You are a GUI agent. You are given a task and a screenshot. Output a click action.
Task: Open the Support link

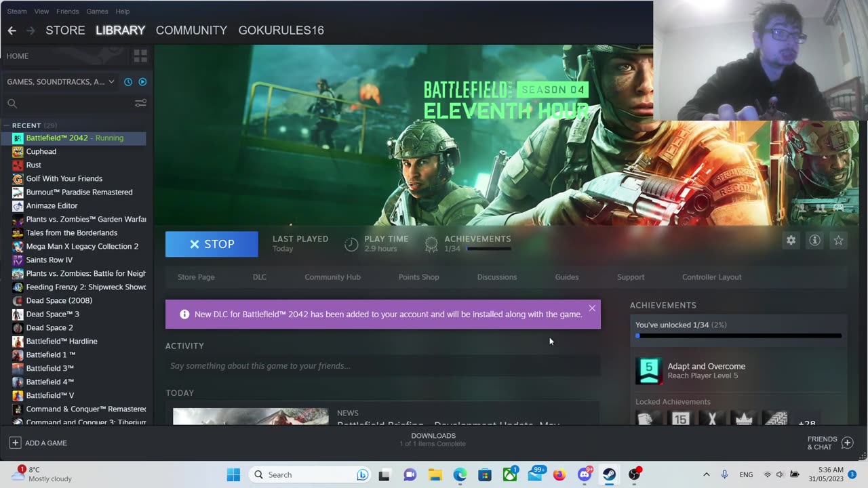(x=631, y=277)
